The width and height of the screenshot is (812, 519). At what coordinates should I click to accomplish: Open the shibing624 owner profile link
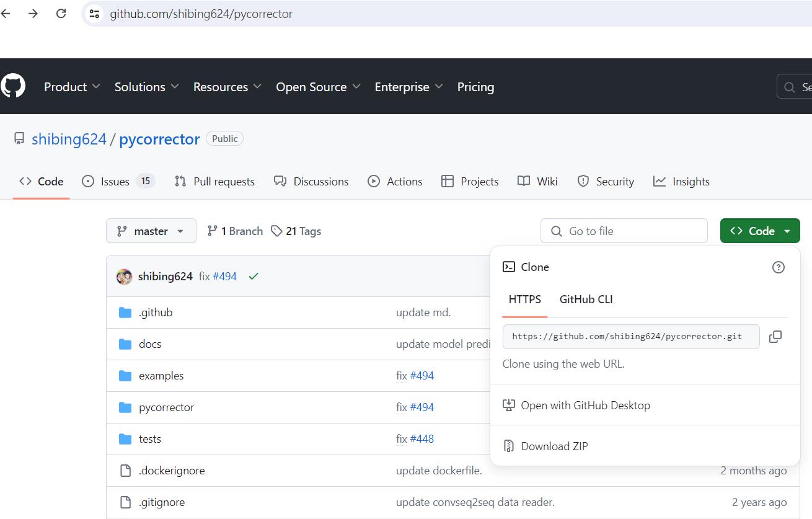coord(69,139)
